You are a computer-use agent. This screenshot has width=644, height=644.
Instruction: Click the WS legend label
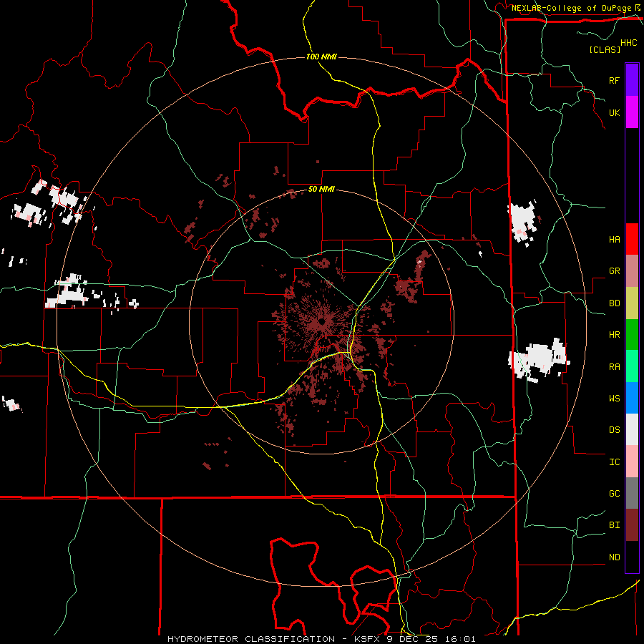click(x=614, y=399)
